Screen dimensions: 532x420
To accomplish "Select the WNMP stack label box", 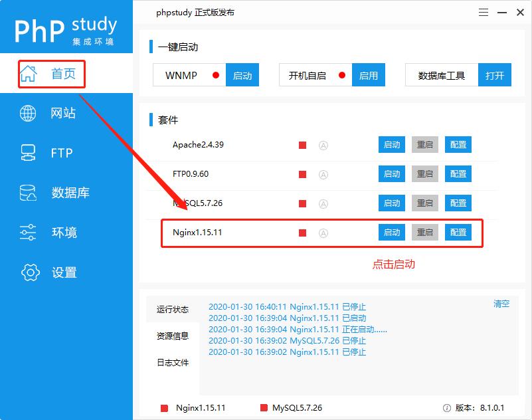I will [189, 75].
